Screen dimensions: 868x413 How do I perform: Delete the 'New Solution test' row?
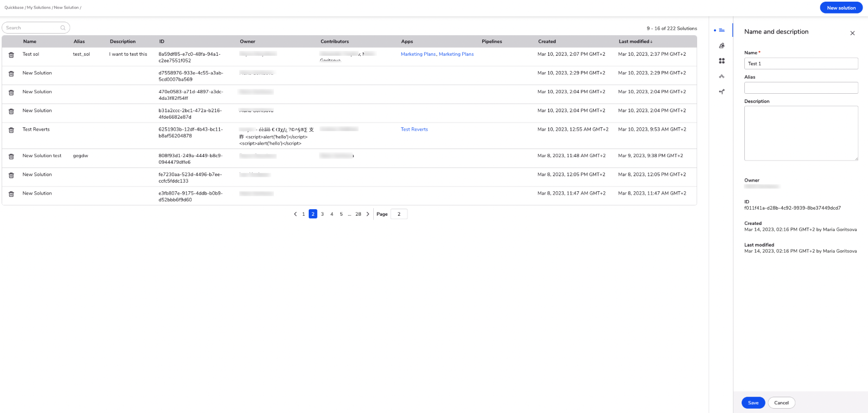[11, 157]
